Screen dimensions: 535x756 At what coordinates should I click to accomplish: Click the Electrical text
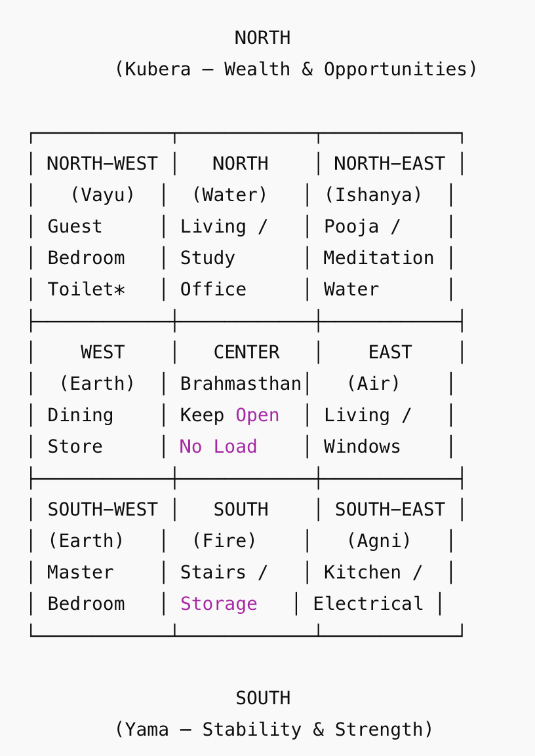(368, 604)
